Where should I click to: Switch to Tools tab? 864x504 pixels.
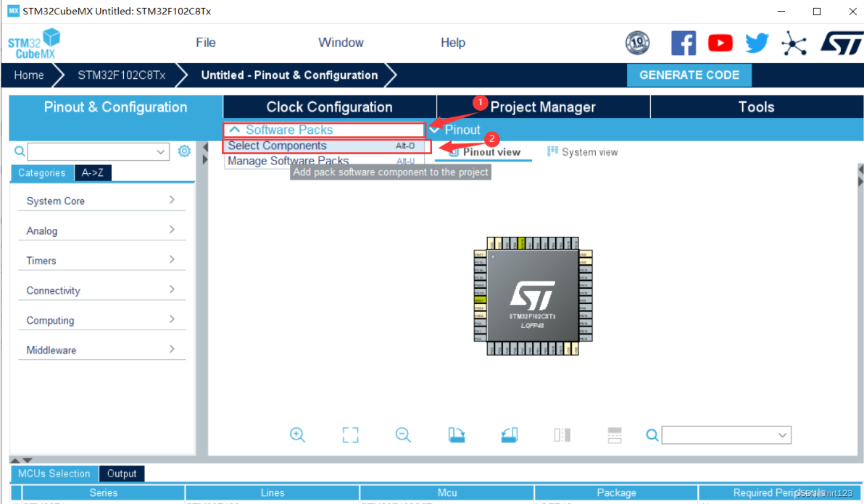[757, 106]
